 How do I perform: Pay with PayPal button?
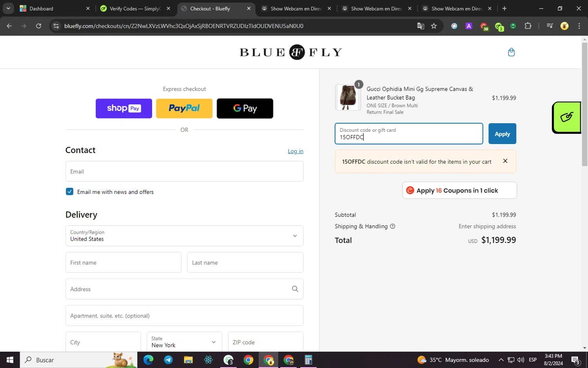click(x=184, y=108)
